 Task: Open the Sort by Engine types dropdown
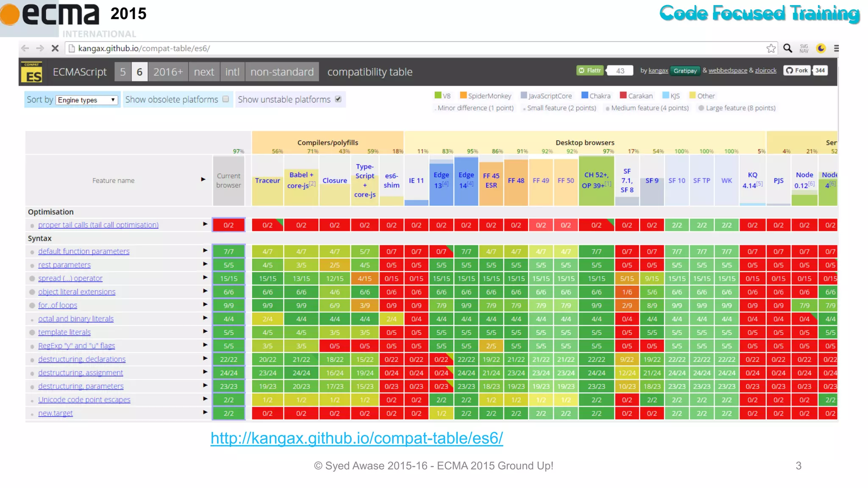coord(87,100)
